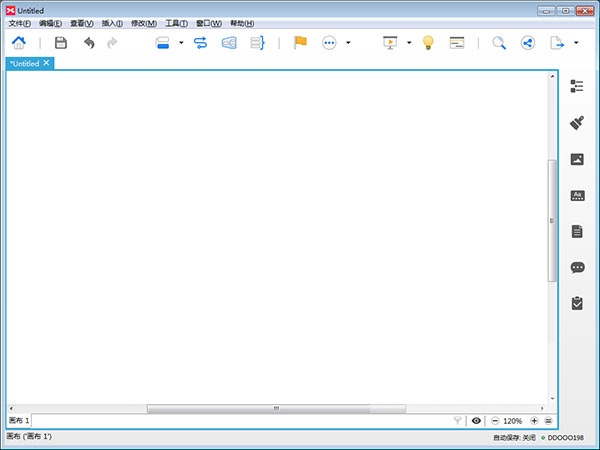Viewport: 600px width, 450px height.
Task: Expand the presentation mode dropdown arrow
Action: pyautogui.click(x=409, y=43)
